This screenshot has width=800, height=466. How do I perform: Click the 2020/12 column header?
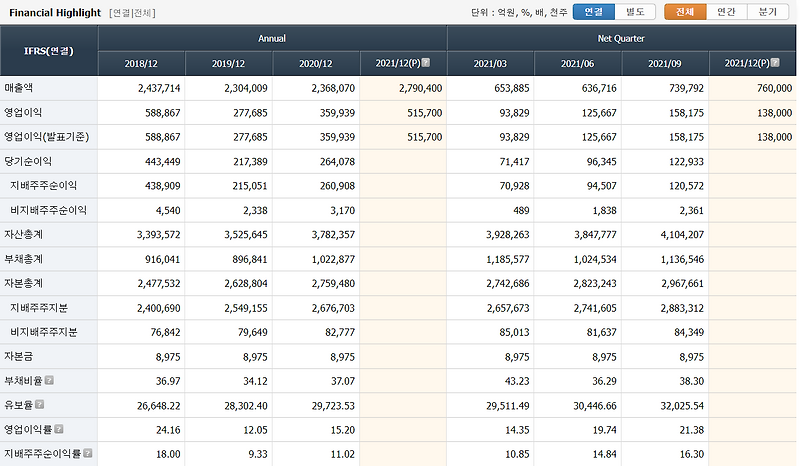point(316,64)
